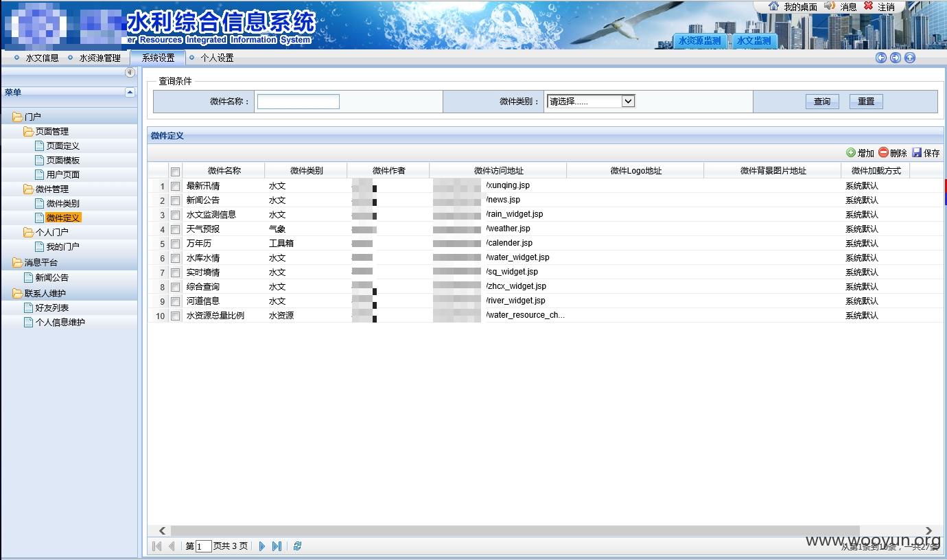Screen dimensions: 947x560
Task: Refresh the grid using pager refresh icon
Action: point(297,546)
